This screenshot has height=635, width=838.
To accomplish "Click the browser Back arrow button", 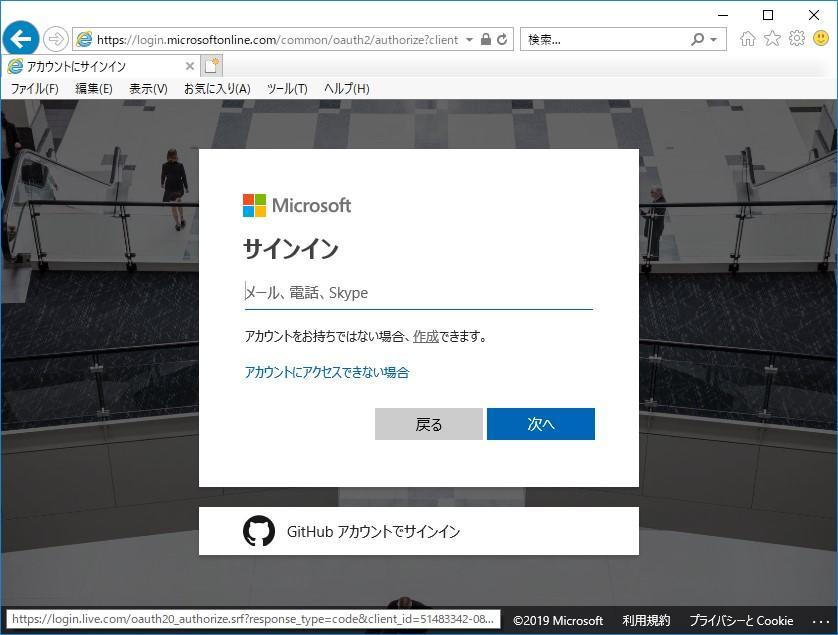I will [21, 38].
